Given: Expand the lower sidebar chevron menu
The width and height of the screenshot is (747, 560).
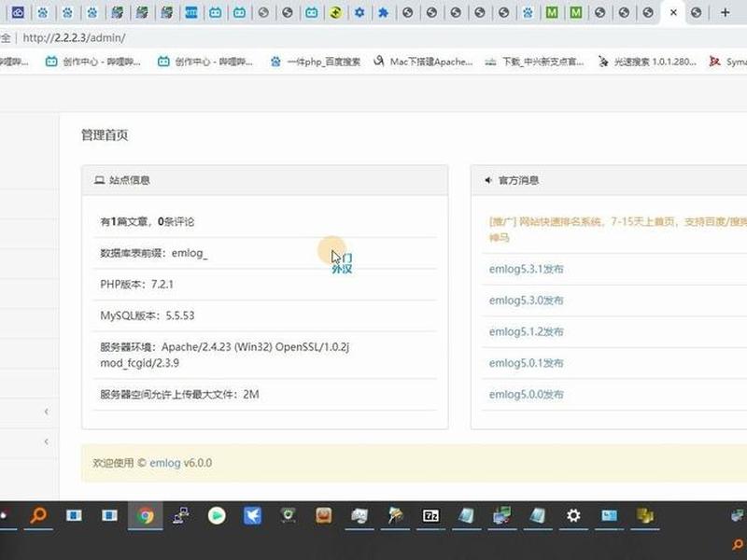Looking at the screenshot, I should point(46,441).
